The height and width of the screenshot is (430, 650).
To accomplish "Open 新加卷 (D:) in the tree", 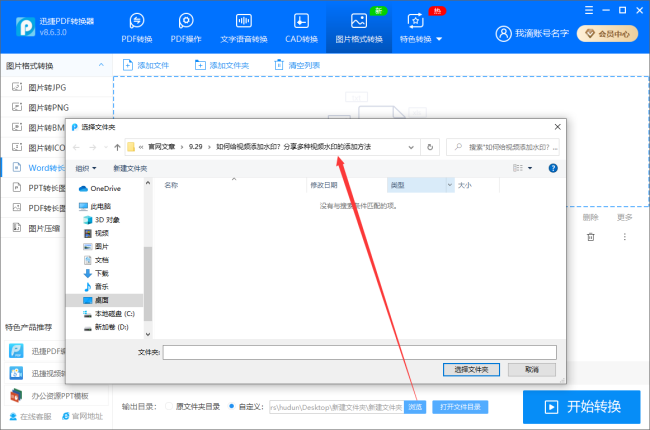I will point(106,327).
